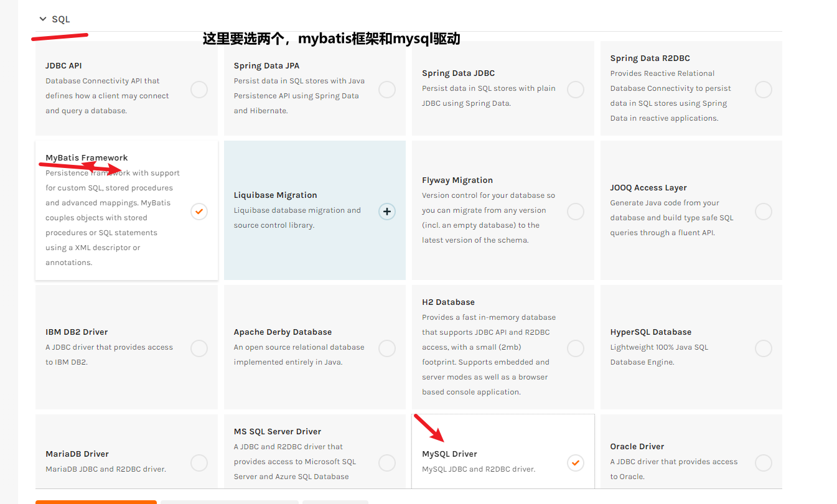The height and width of the screenshot is (504, 837).
Task: Select the HyperSQL Database selection circle
Action: 763,348
